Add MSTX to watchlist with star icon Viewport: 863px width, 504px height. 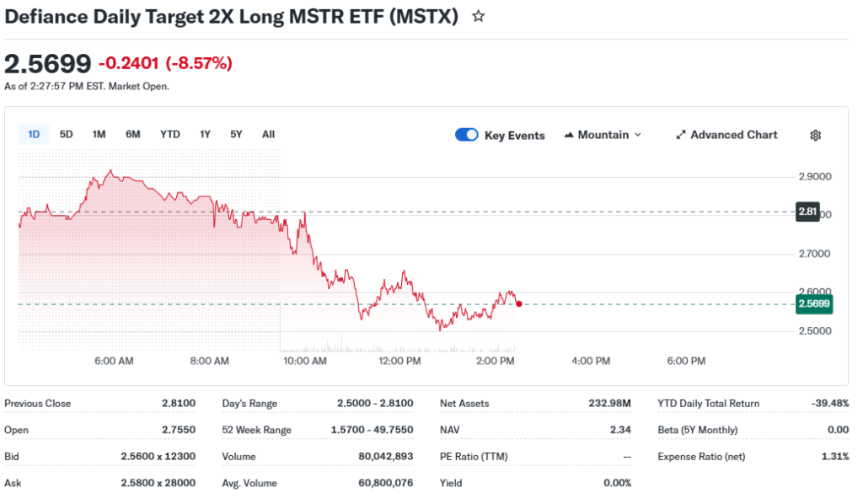479,16
